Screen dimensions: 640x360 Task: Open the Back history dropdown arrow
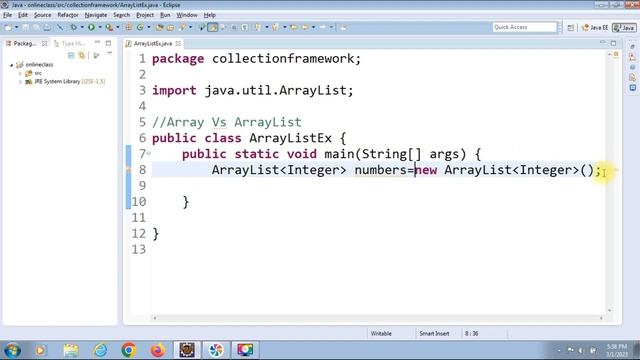[313, 27]
